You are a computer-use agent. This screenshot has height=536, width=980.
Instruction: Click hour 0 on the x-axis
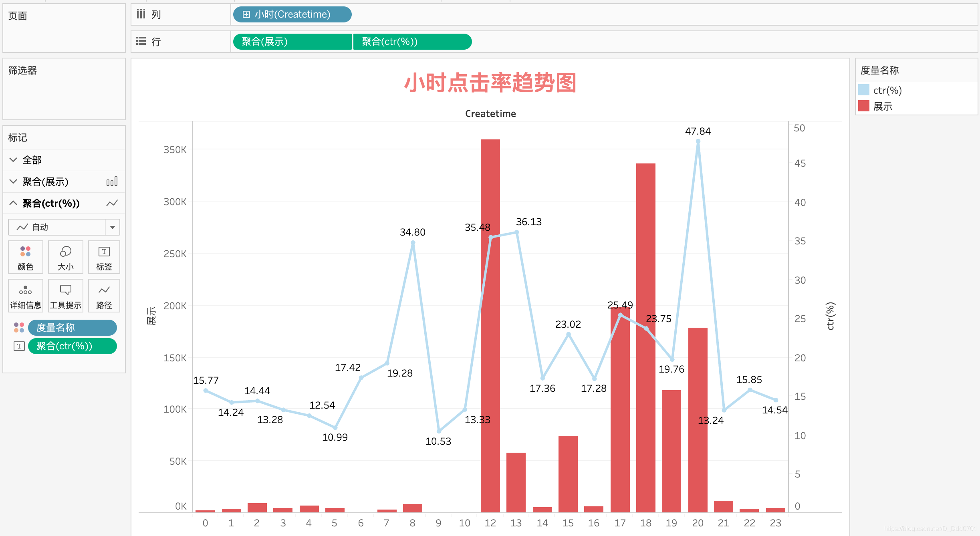point(206,523)
